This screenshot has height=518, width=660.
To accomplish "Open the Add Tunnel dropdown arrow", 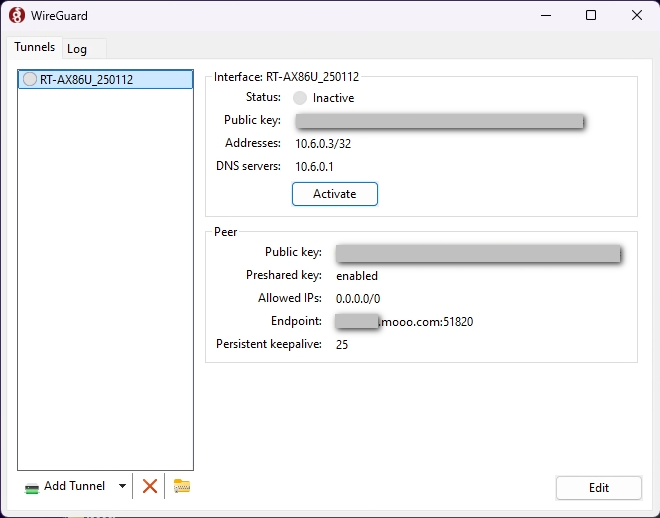I will tap(122, 486).
